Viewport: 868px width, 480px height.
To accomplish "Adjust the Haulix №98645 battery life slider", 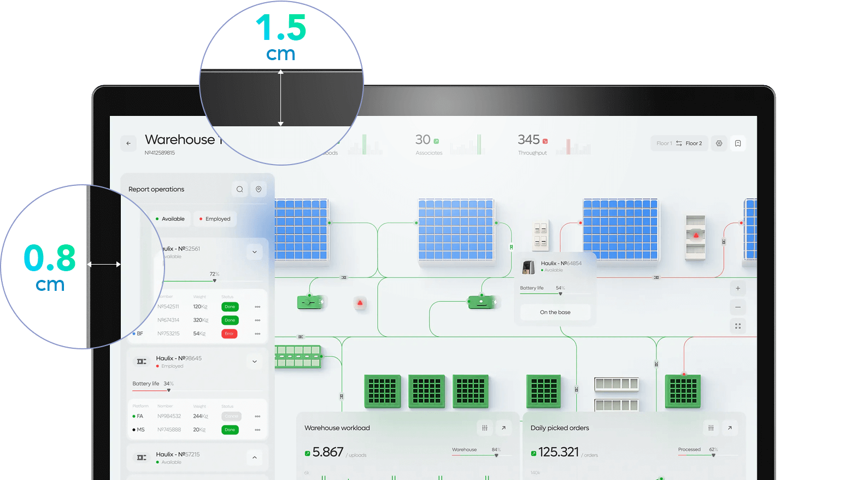I will tap(169, 390).
